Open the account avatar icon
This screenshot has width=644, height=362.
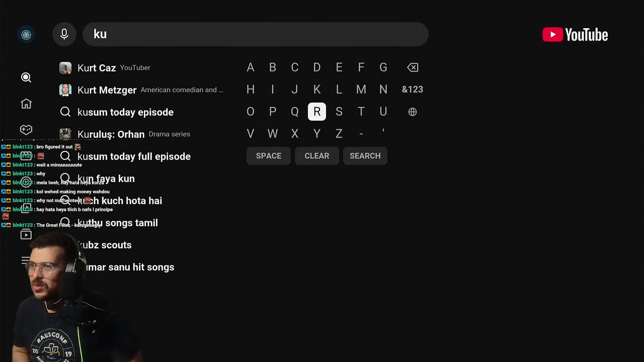pyautogui.click(x=26, y=34)
